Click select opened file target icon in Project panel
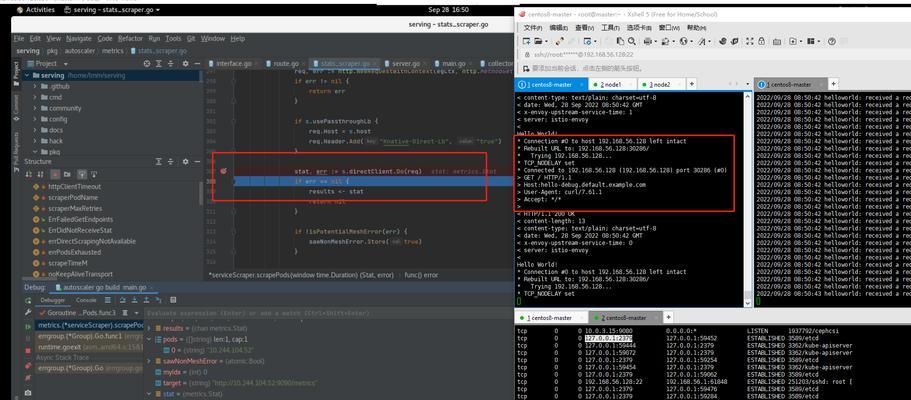911x400 pixels. click(147, 63)
